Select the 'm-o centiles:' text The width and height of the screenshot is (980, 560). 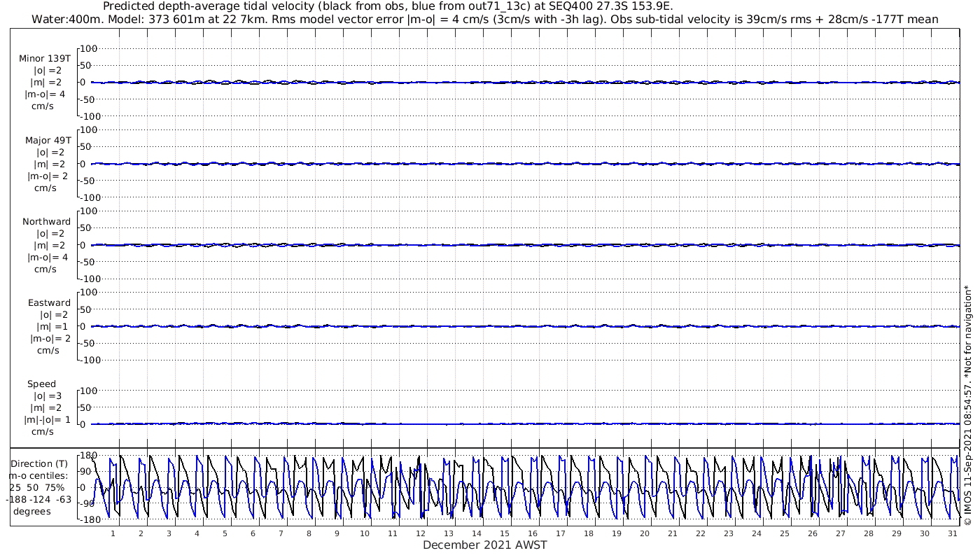[38, 475]
